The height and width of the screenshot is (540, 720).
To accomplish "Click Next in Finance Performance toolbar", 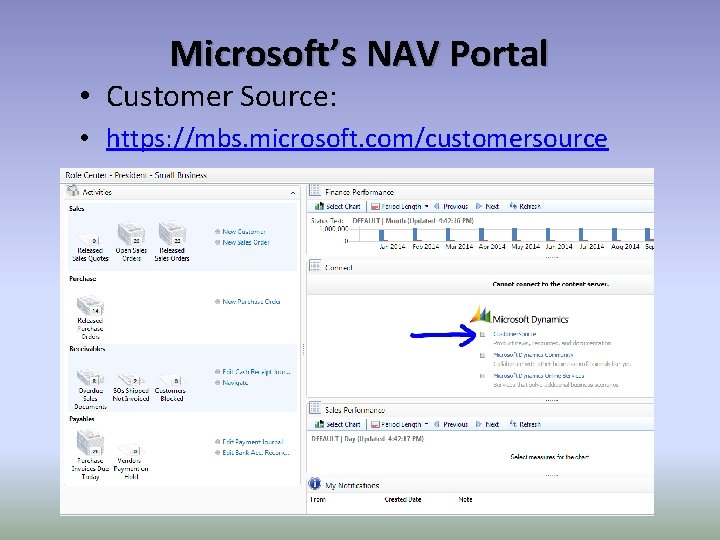I will 488,206.
